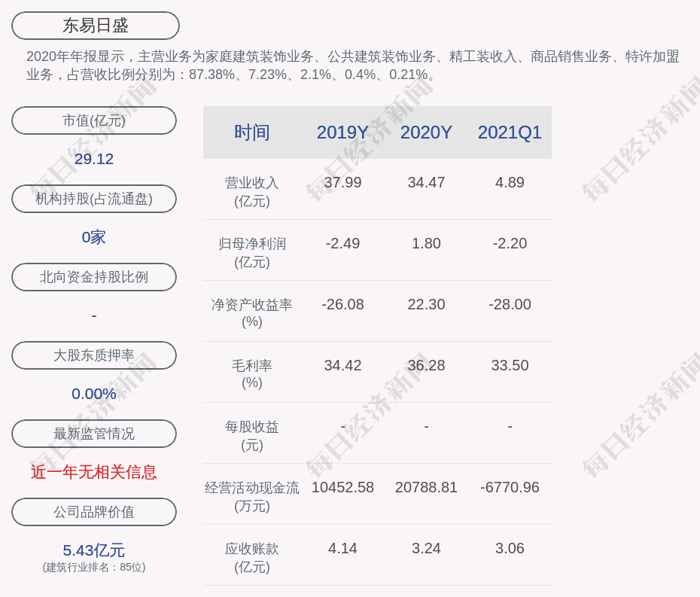Select the 应收账款 row label
This screenshot has width=700, height=597.
(x=251, y=549)
